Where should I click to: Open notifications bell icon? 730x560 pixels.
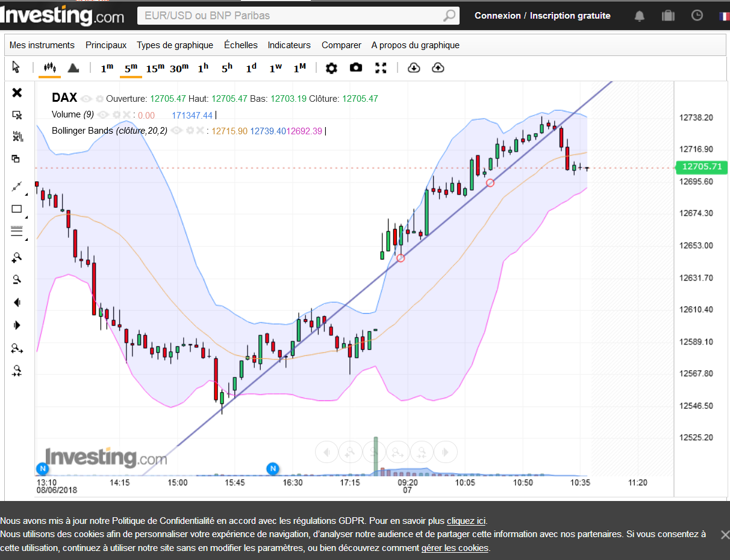[640, 16]
